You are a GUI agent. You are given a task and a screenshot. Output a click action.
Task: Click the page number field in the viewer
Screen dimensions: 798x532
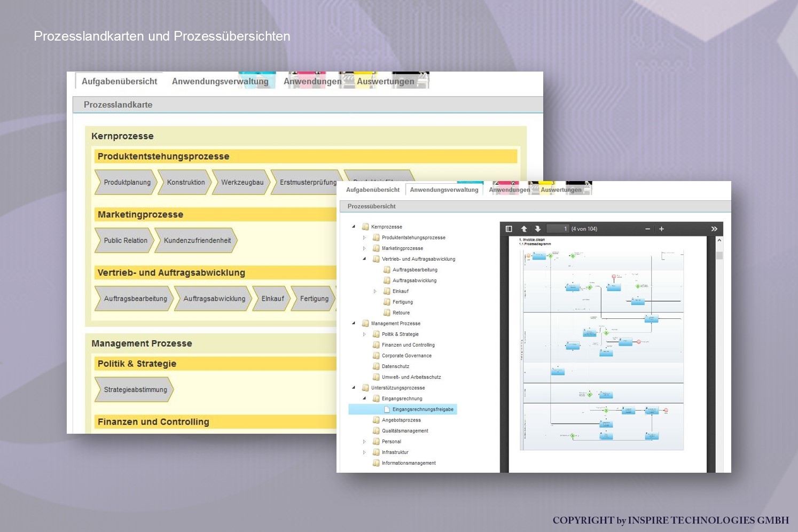pyautogui.click(x=558, y=229)
